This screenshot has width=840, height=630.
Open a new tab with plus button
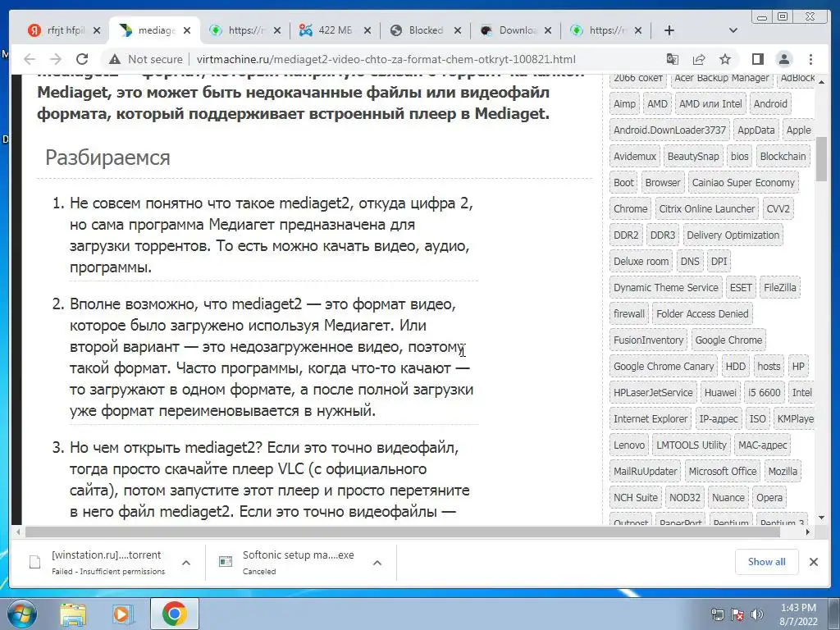(669, 30)
